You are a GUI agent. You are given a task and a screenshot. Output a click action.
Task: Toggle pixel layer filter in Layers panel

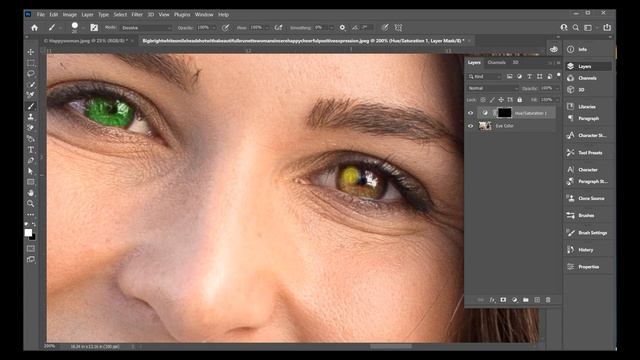509,76
